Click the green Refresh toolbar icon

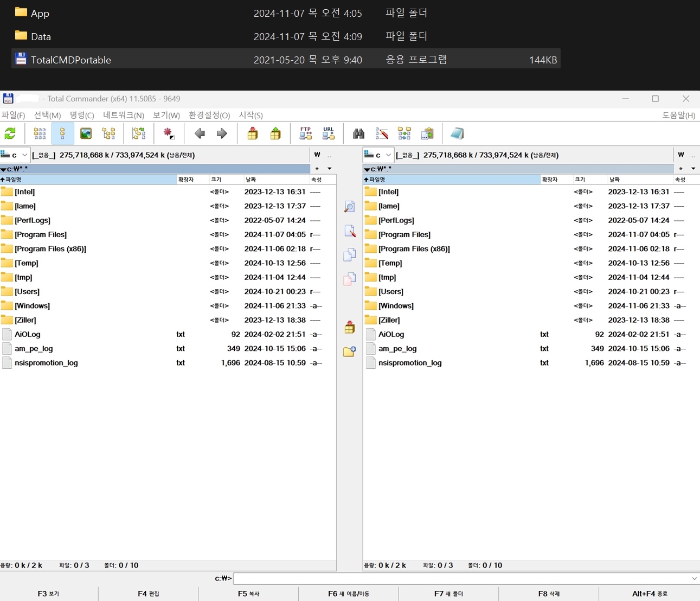10,133
